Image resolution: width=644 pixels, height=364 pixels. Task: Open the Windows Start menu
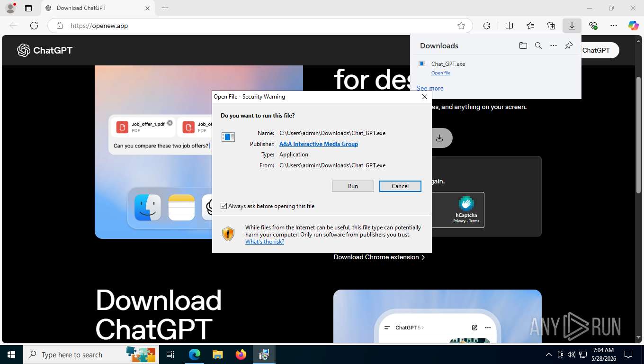coord(11,355)
